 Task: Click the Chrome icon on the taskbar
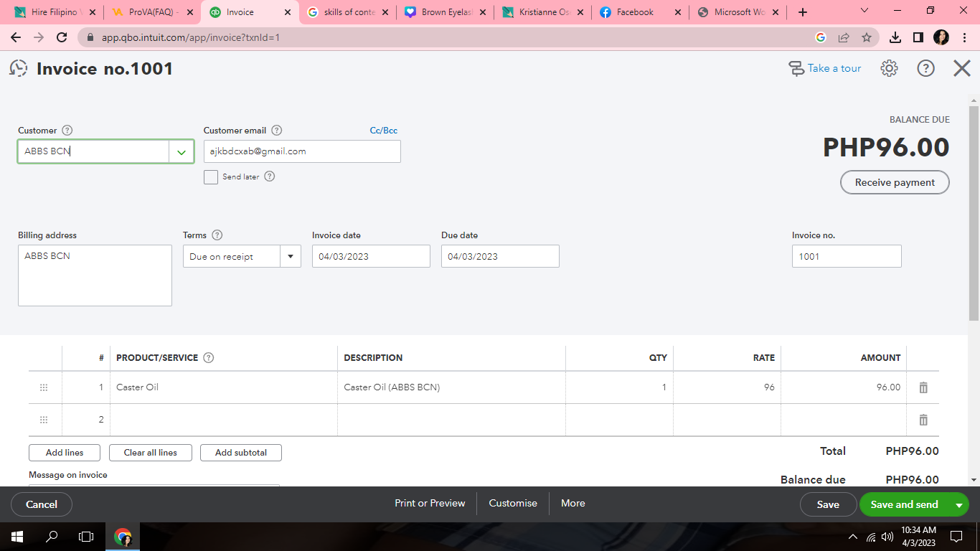pos(123,536)
